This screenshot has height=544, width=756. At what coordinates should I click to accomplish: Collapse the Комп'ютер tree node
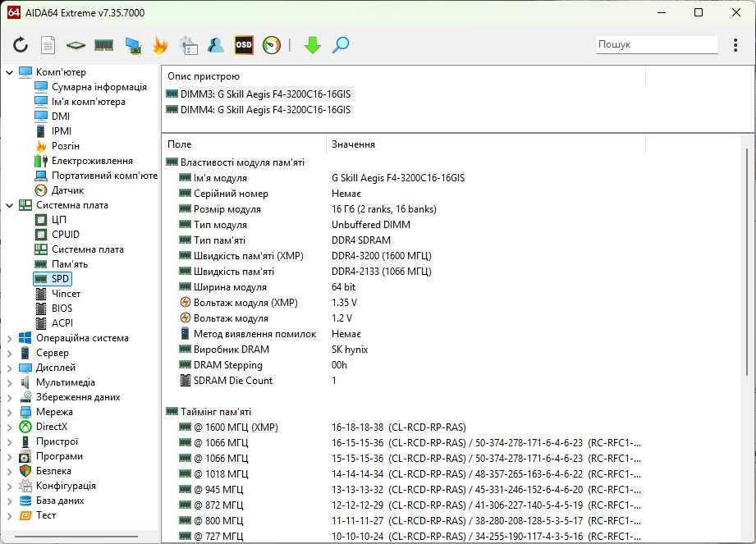coord(9,72)
